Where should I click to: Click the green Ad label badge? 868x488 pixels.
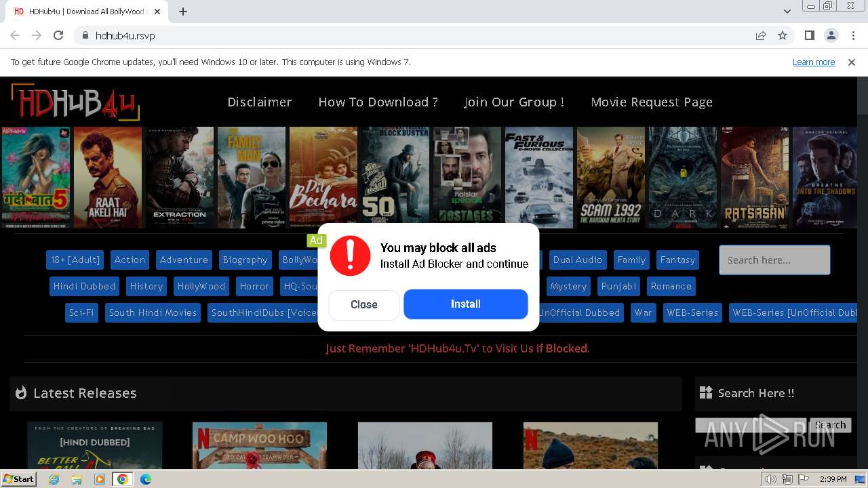[316, 241]
